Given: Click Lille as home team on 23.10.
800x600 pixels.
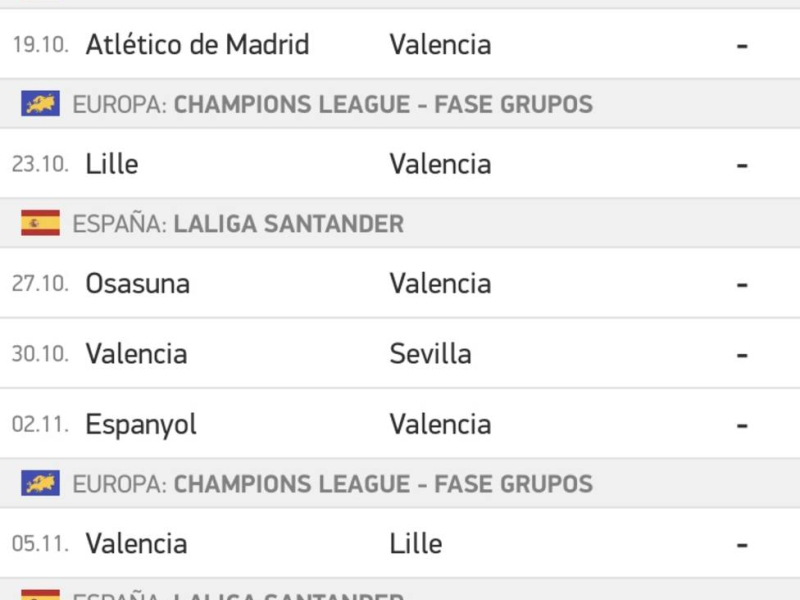Looking at the screenshot, I should click(112, 164).
